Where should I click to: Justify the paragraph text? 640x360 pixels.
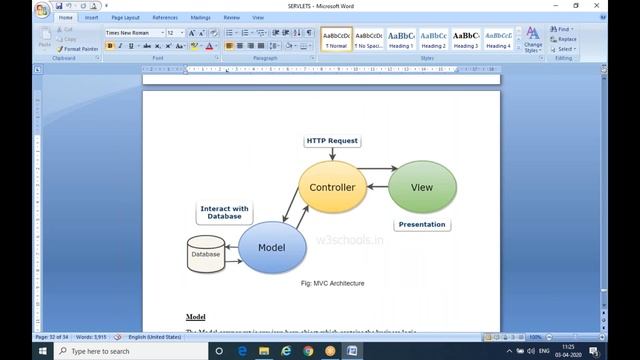(261, 46)
